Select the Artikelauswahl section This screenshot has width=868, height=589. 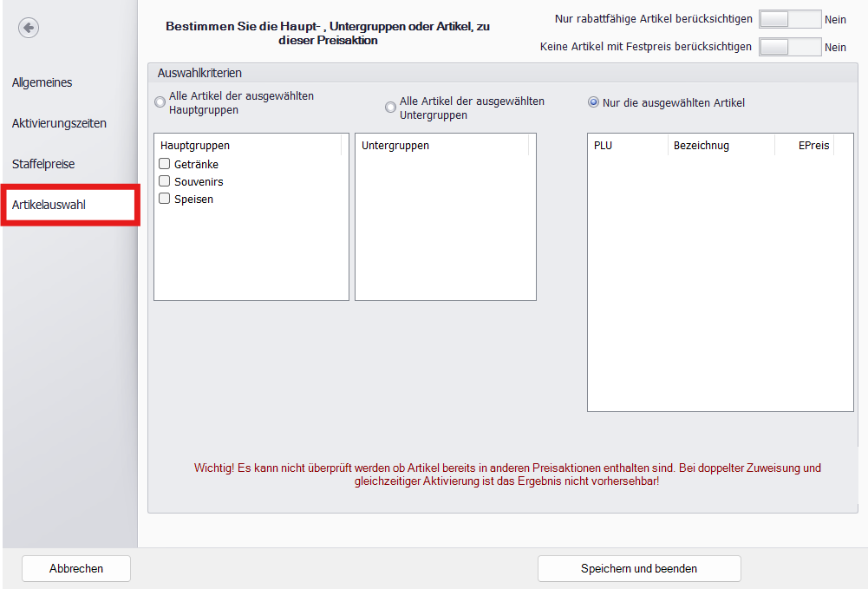point(69,205)
